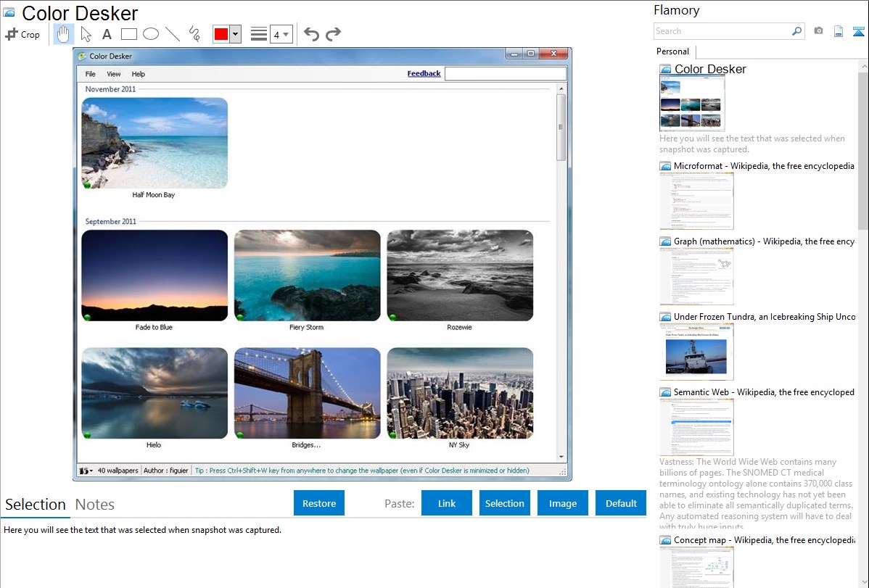Redo the last edit
The image size is (869, 588).
click(333, 34)
